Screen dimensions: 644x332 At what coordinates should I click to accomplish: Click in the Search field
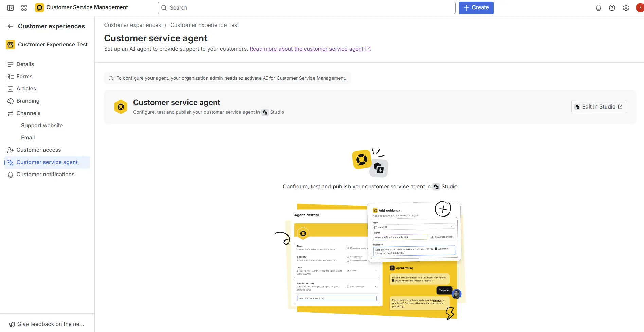(x=306, y=8)
